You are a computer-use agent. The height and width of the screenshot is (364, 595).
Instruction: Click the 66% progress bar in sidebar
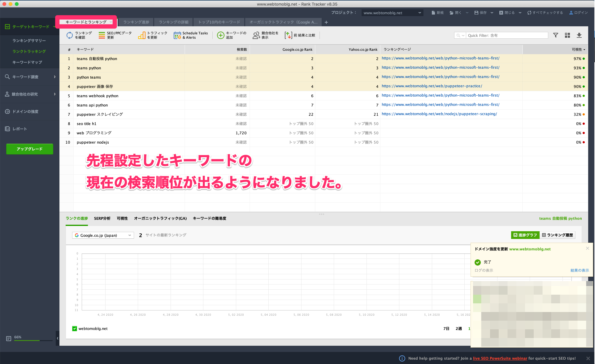coord(33,340)
